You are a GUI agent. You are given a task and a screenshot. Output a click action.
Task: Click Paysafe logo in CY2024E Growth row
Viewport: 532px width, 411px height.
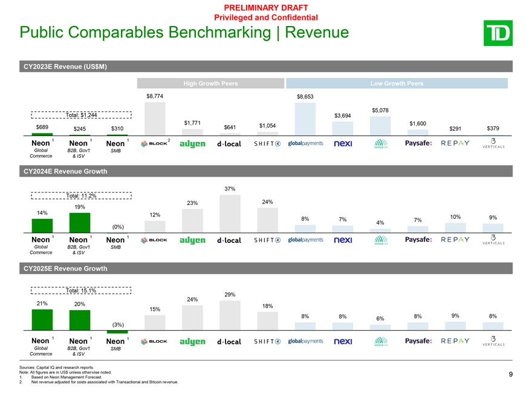pos(418,239)
